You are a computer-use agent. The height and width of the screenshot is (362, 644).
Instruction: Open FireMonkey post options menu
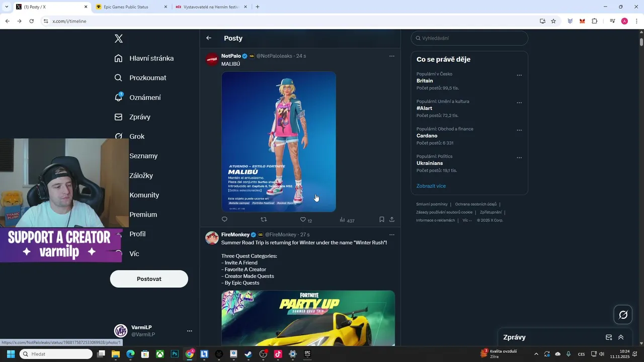[392, 235]
